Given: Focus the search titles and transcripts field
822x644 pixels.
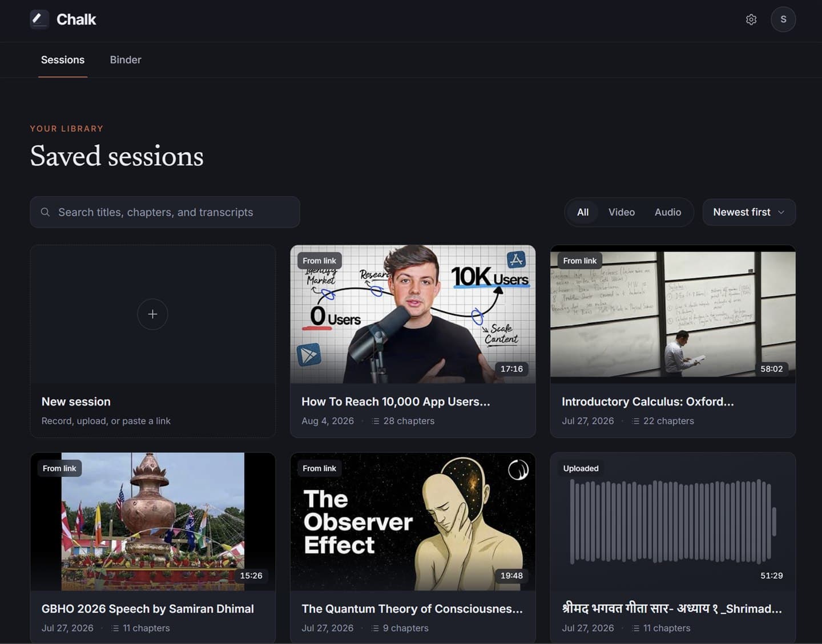Looking at the screenshot, I should click(165, 212).
